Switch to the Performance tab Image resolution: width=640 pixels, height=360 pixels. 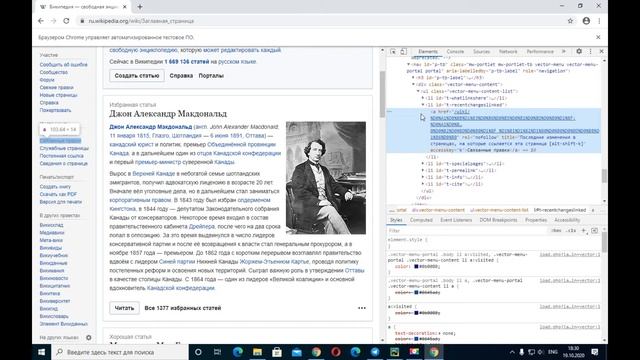tap(540, 52)
